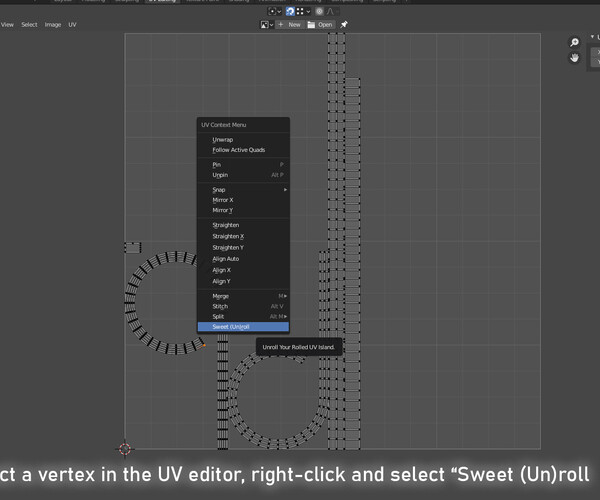
Task: Open the View menu
Action: pos(7,25)
